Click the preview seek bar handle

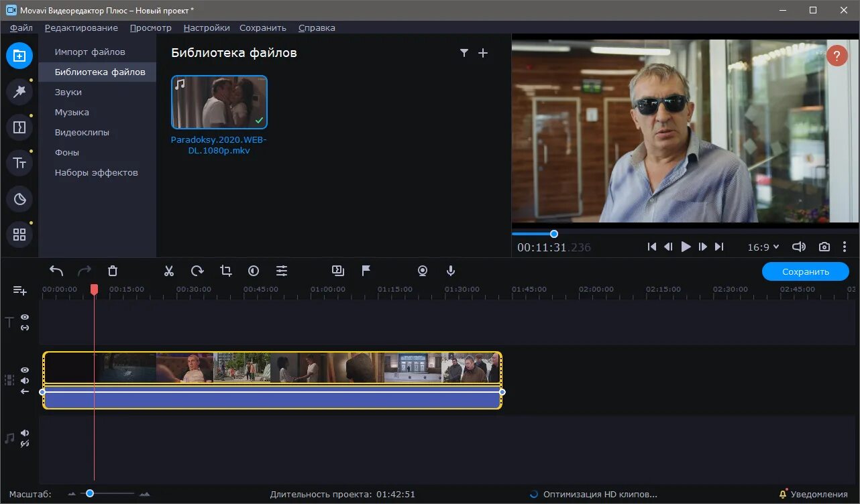click(554, 234)
